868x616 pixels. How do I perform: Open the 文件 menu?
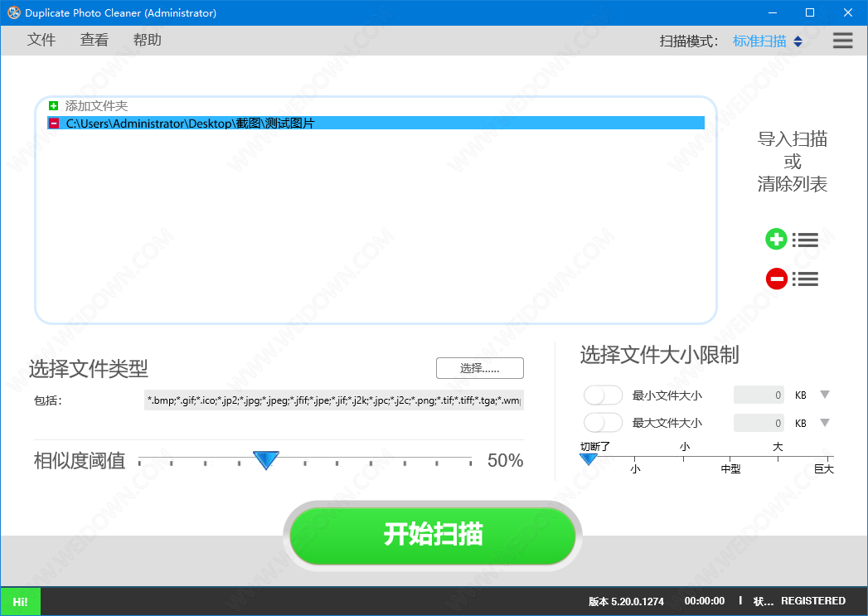41,40
